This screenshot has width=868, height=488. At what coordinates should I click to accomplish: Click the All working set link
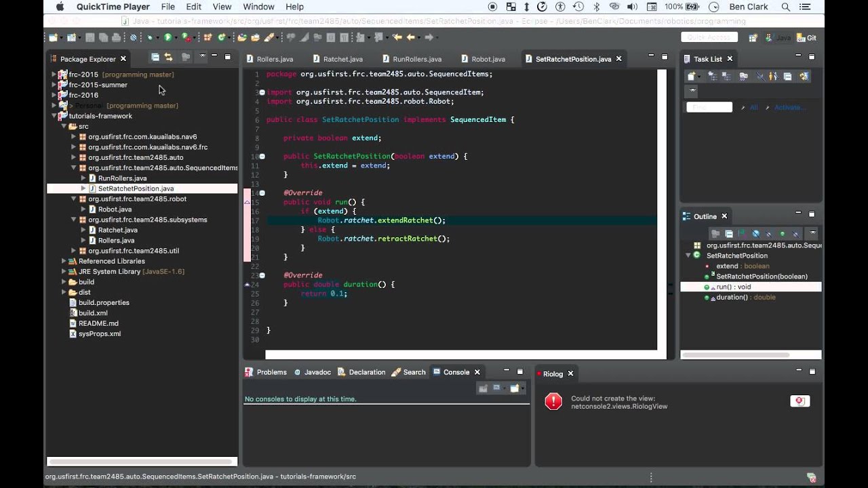click(x=753, y=107)
